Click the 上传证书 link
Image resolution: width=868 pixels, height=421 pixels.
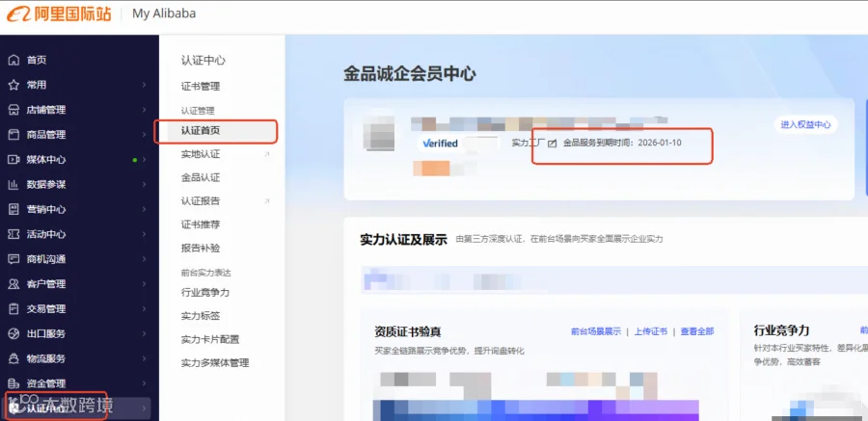click(650, 331)
